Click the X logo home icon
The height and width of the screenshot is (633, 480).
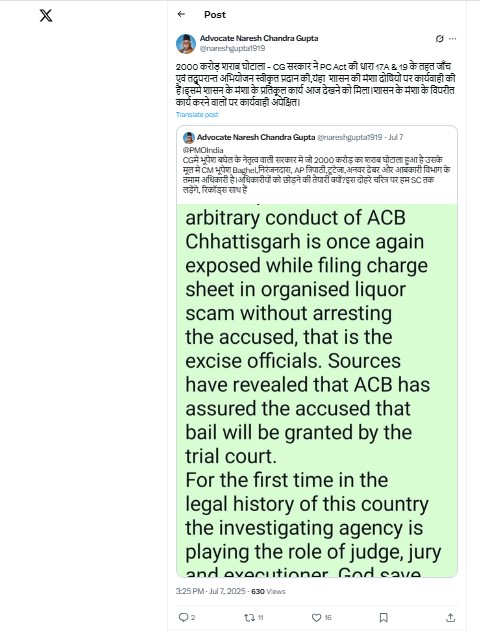click(46, 16)
